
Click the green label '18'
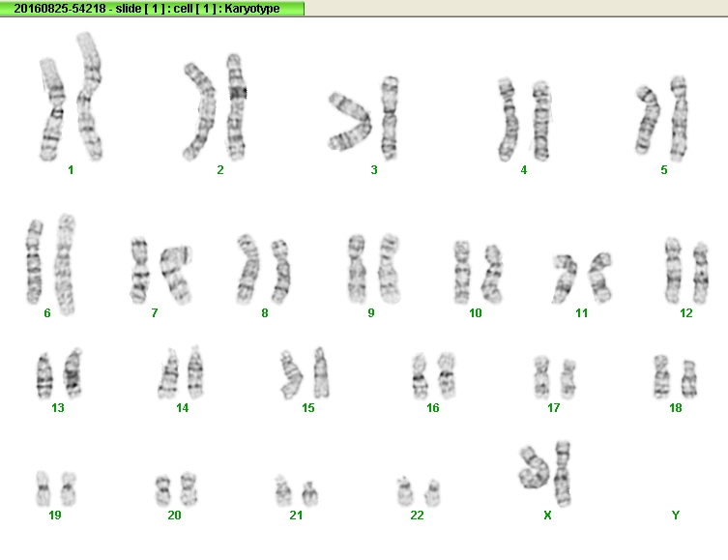[x=676, y=408]
